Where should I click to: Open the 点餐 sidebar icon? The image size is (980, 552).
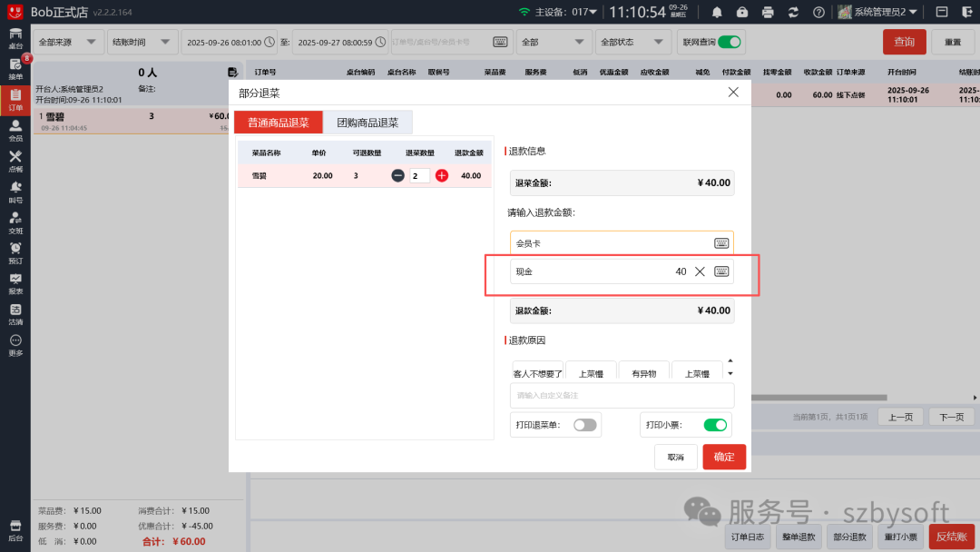coord(15,163)
